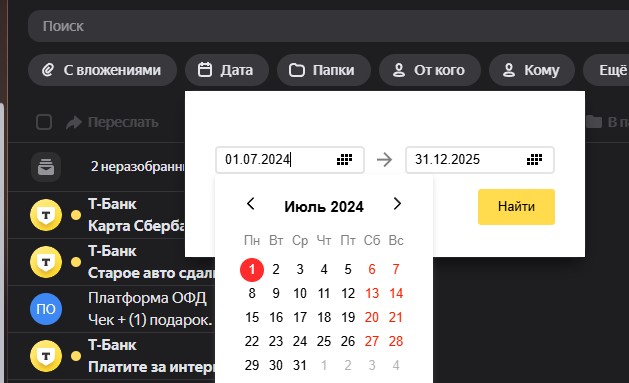The height and width of the screenshot is (383, 629).
Task: Open the Кому recipient filter
Action: [532, 70]
